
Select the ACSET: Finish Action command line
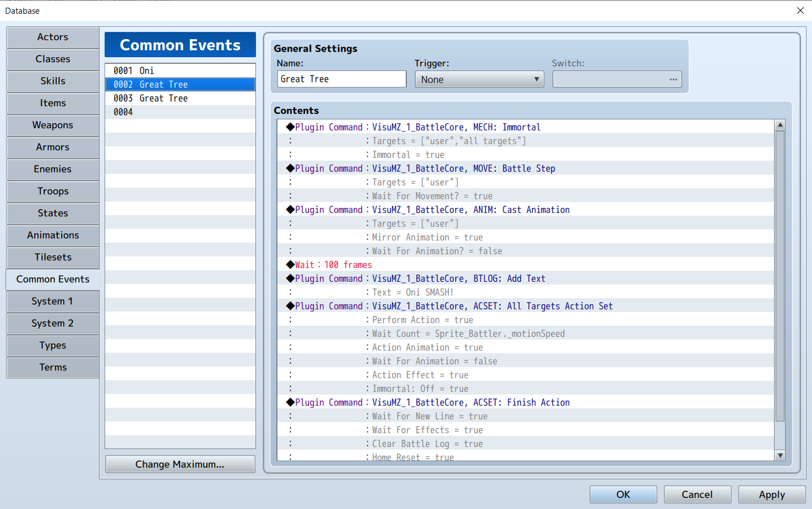526,402
